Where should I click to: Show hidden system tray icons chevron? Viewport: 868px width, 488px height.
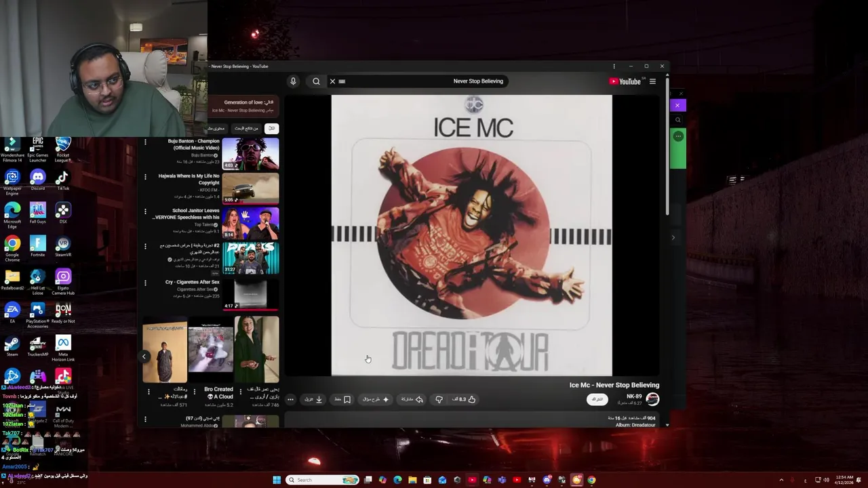pos(781,480)
